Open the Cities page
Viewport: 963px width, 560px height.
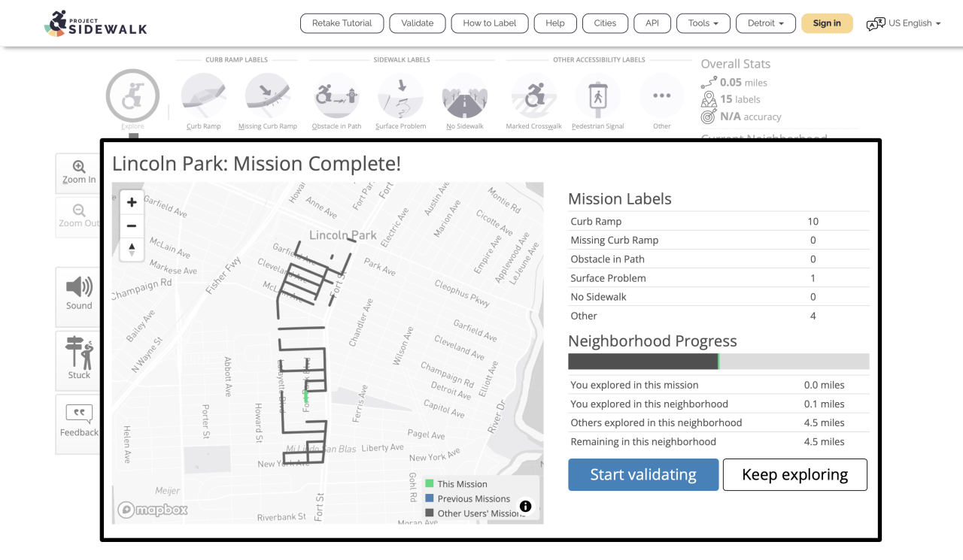pyautogui.click(x=605, y=23)
